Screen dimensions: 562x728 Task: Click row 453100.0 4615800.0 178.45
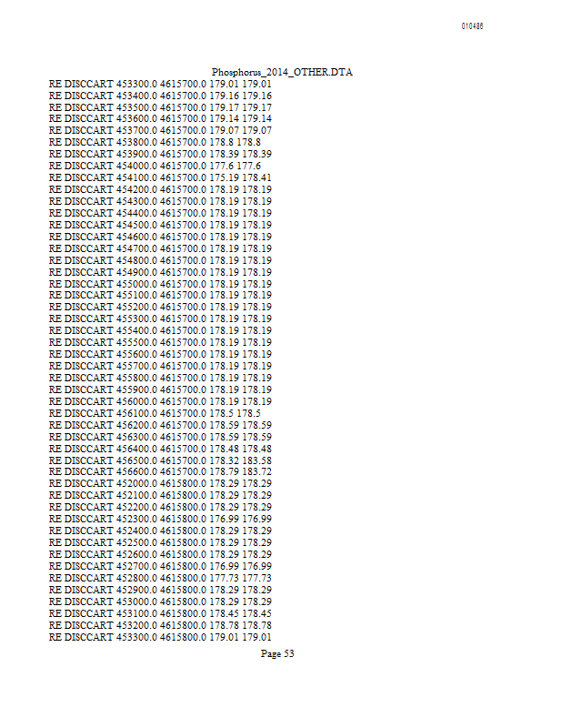pos(160,613)
